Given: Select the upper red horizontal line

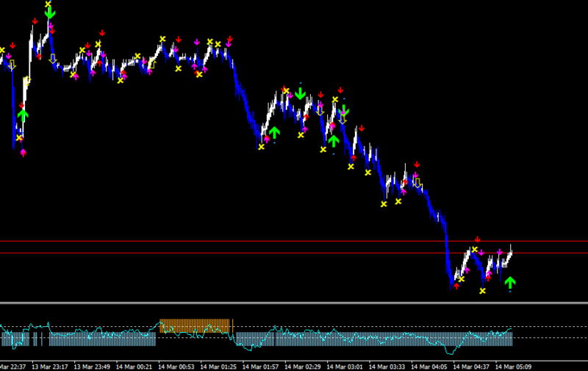Looking at the screenshot, I should 294,242.
